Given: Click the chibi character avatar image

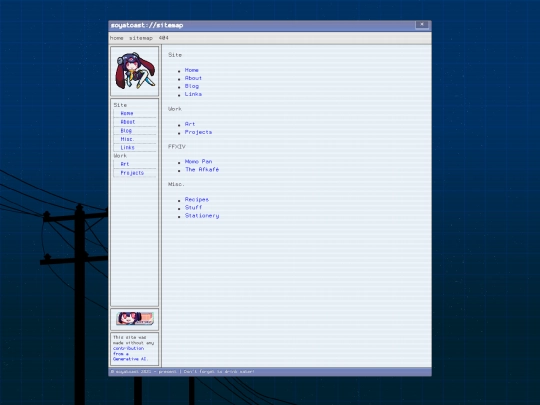Looking at the screenshot, I should click(x=135, y=71).
